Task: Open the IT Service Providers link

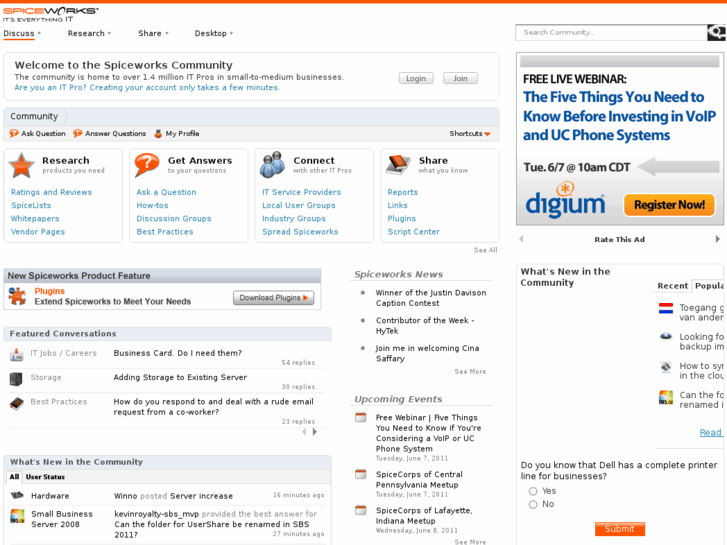Action: [301, 192]
